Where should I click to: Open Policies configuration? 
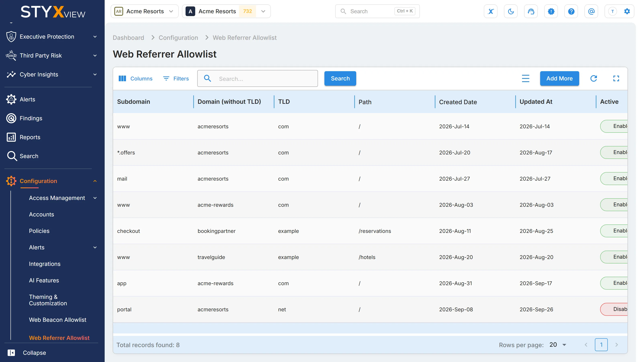point(39,231)
